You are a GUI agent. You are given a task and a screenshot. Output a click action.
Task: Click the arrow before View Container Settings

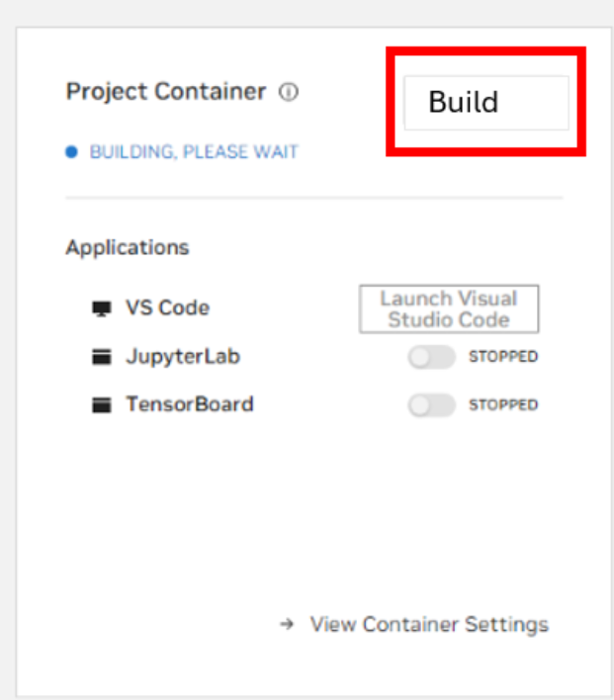tap(287, 625)
